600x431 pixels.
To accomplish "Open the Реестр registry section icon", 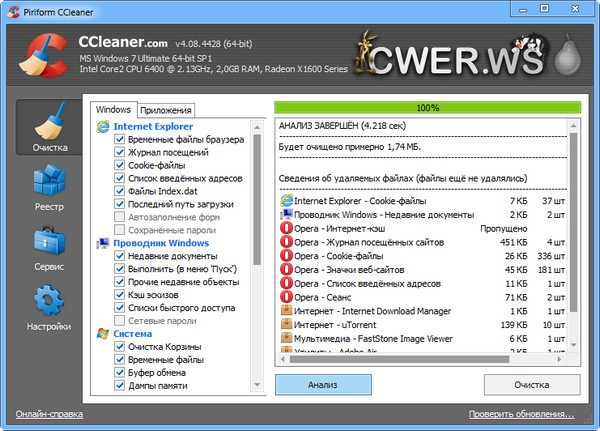I will point(49,180).
